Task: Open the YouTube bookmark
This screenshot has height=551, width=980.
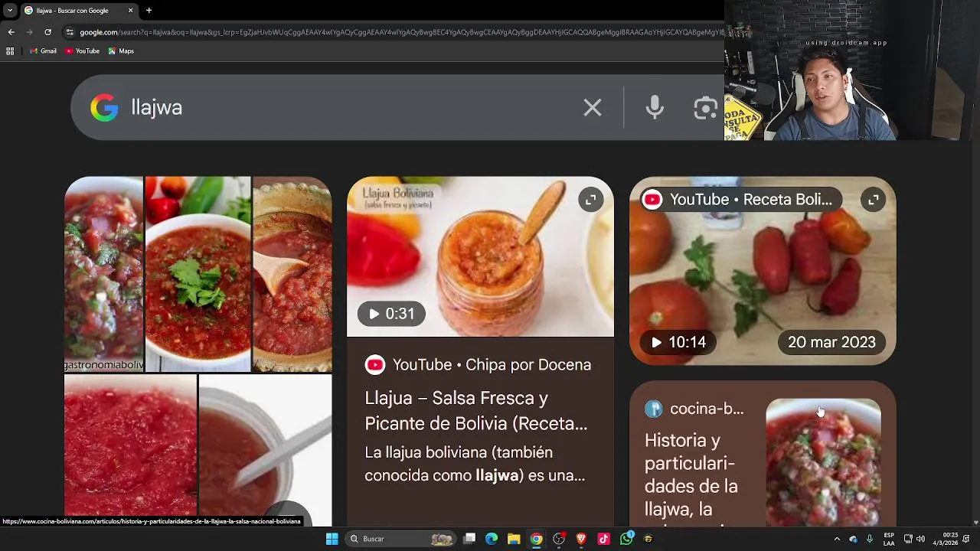Action: pos(82,51)
